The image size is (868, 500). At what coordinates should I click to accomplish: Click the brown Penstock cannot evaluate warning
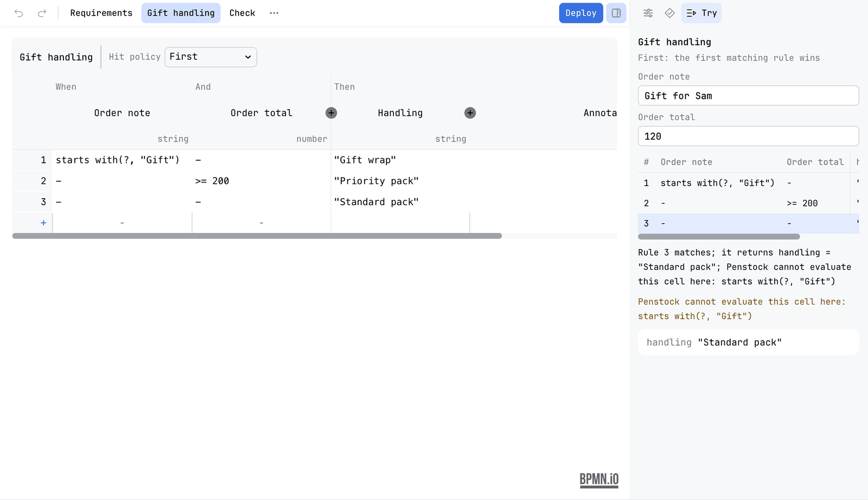[x=742, y=309]
